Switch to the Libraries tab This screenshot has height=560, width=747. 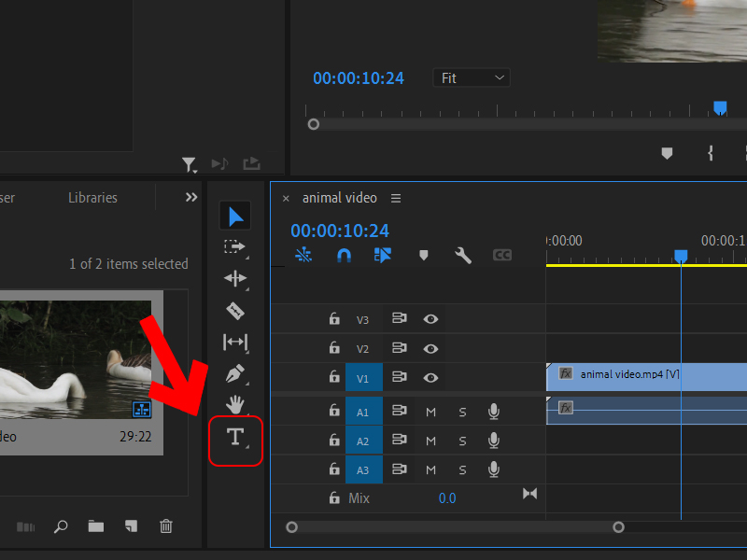(92, 197)
